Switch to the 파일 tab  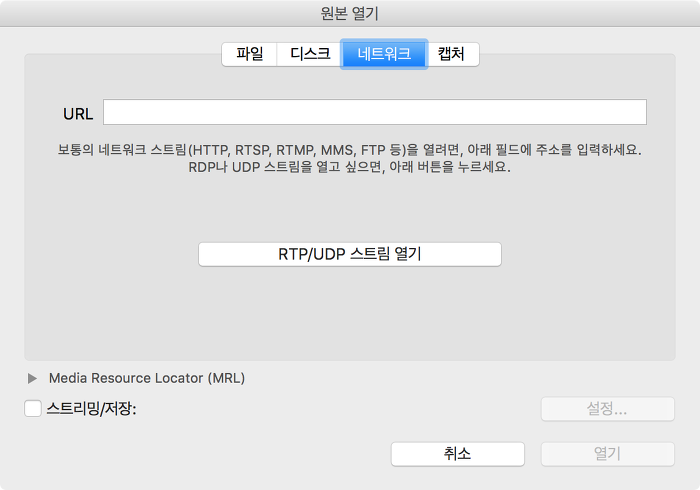[x=249, y=54]
